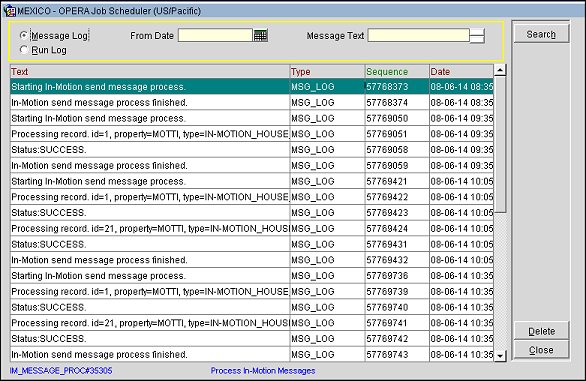586x381 pixels.
Task: Open the Message Text list-of-values button
Action: point(477,36)
